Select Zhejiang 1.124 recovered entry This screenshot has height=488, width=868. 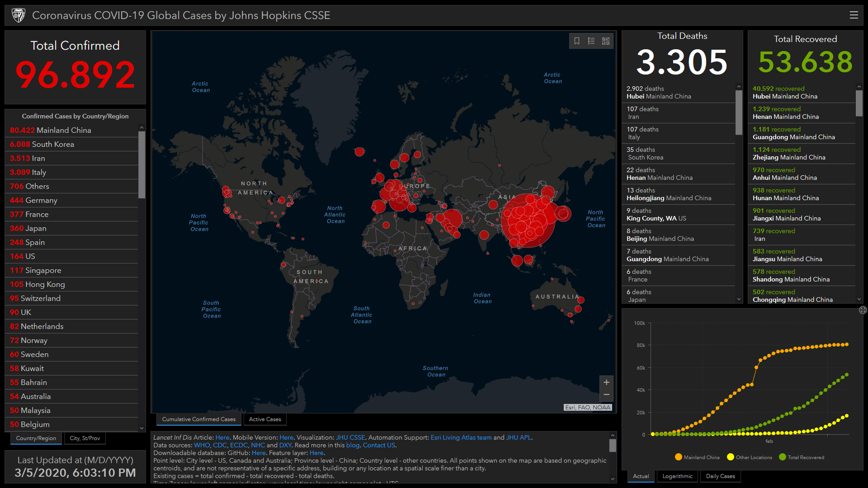click(802, 154)
